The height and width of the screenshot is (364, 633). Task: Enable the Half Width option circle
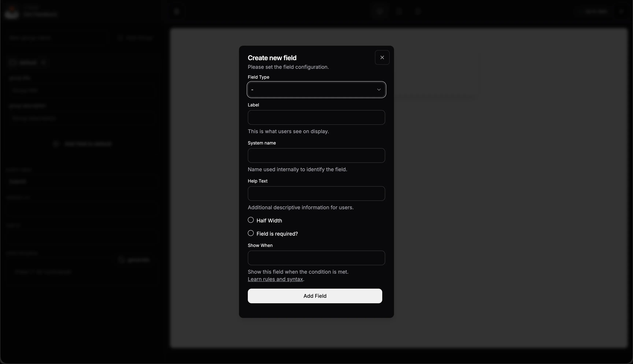click(x=251, y=220)
